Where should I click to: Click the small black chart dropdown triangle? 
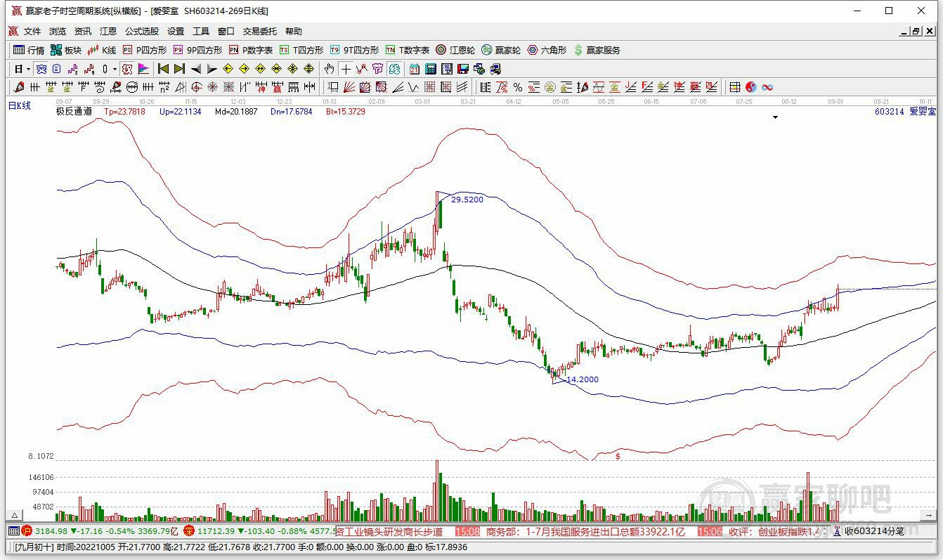coord(776,117)
